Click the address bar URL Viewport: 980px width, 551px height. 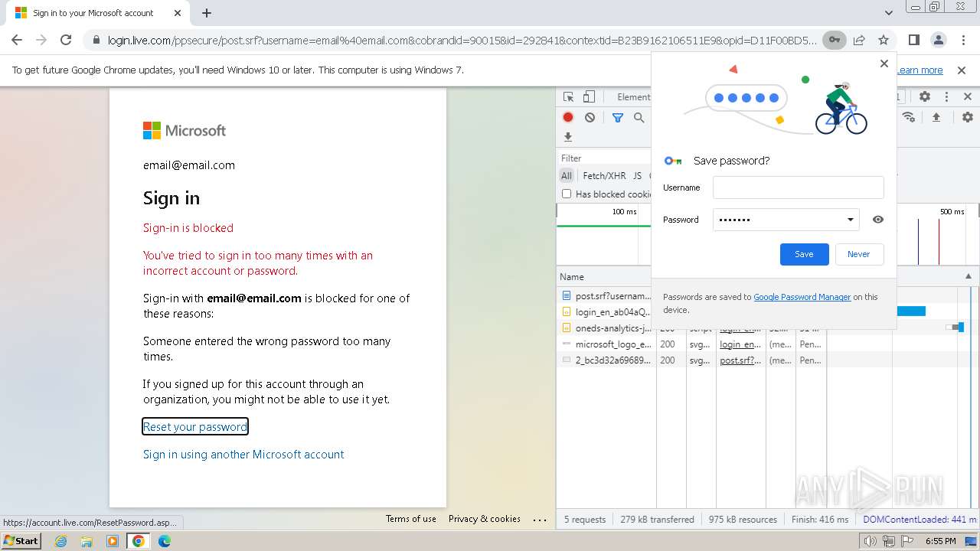tap(462, 40)
